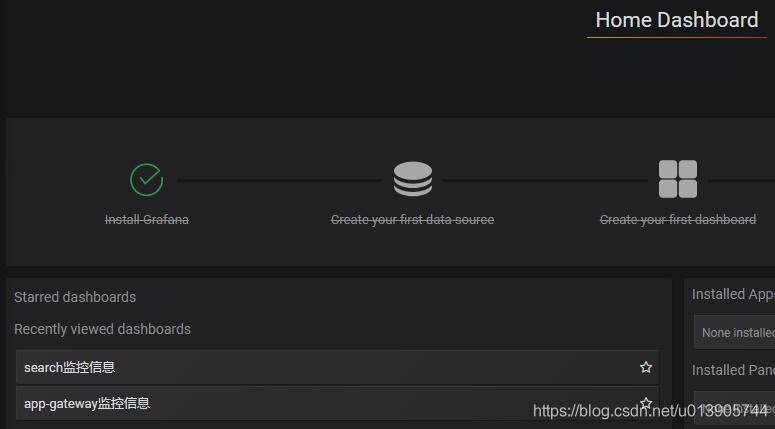Select the Starred dashboards heading

tap(75, 297)
